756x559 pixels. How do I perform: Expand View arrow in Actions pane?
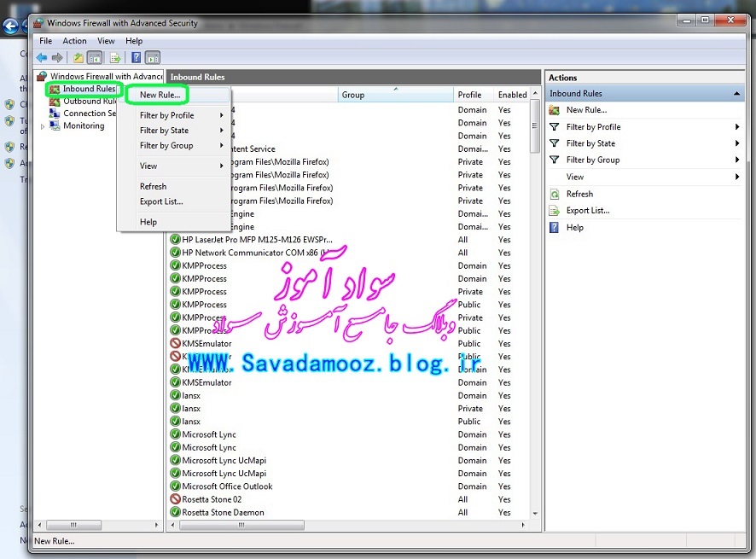click(737, 177)
